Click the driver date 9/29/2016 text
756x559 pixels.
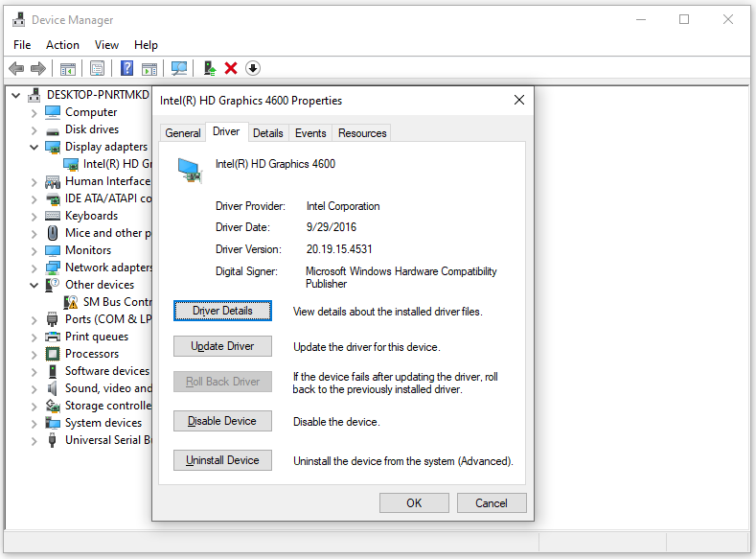click(x=332, y=227)
